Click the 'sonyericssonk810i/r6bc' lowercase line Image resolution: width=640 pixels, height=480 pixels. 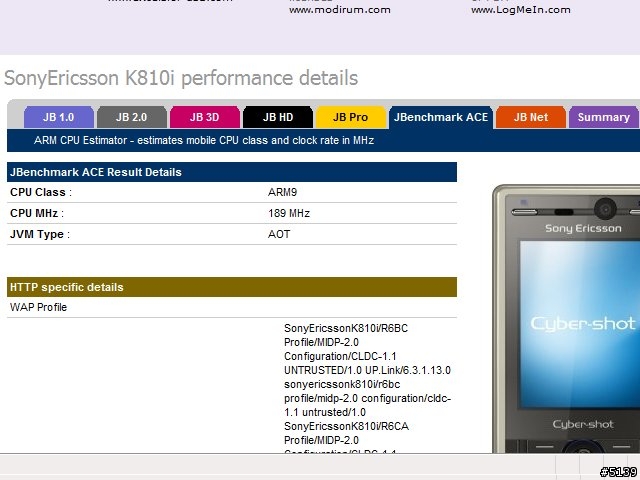point(342,384)
